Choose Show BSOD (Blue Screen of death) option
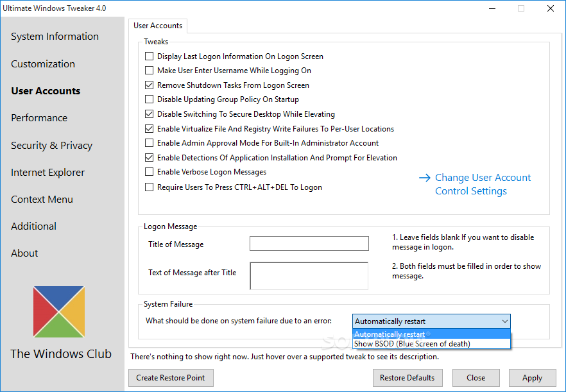This screenshot has width=566, height=392. point(431,344)
